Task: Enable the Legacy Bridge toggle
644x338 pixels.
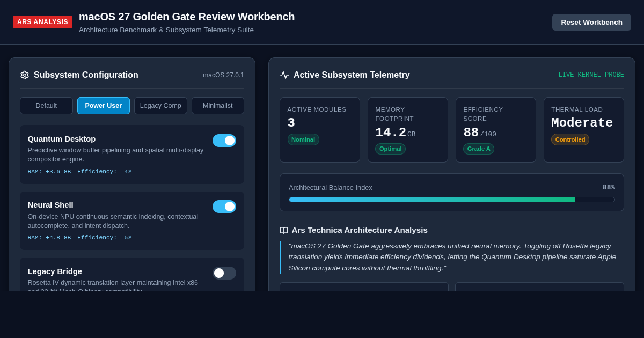Action: [x=224, y=273]
